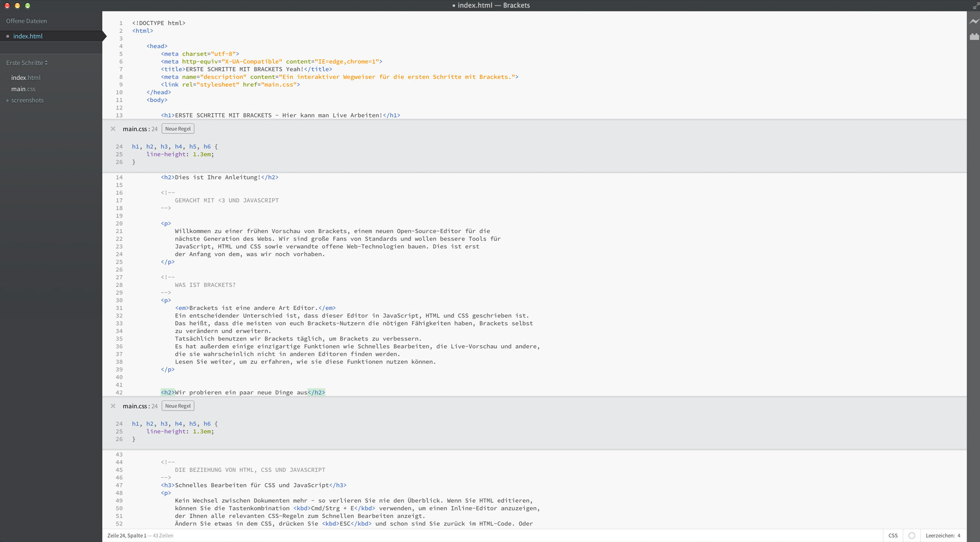The image size is (980, 542).
Task: Click the upper Neue Regel button
Action: 178,129
